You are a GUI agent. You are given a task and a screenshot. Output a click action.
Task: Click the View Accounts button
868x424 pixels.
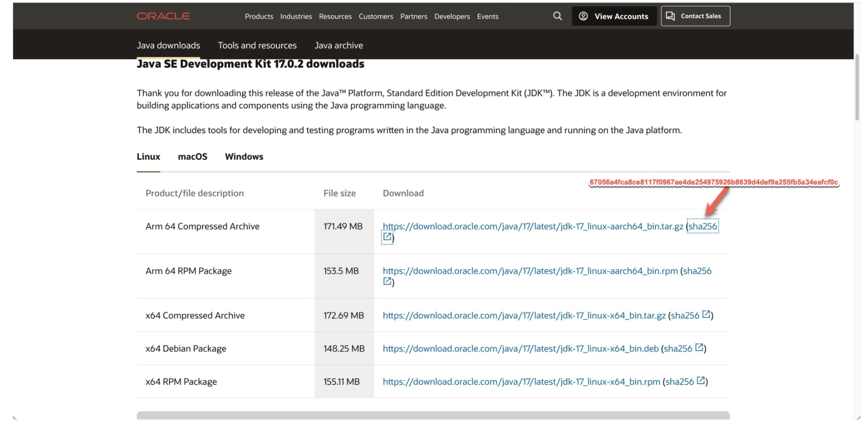click(x=614, y=16)
